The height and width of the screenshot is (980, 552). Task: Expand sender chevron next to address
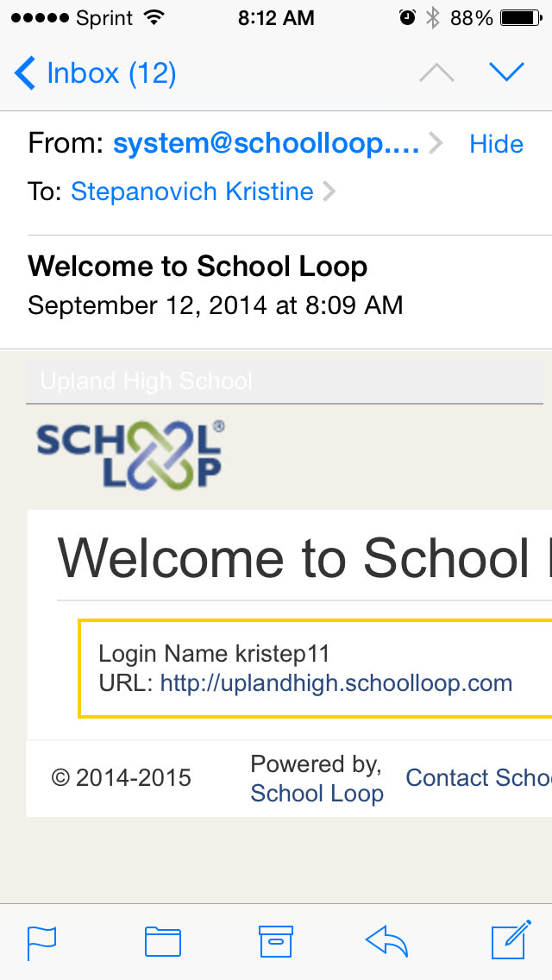pos(436,144)
